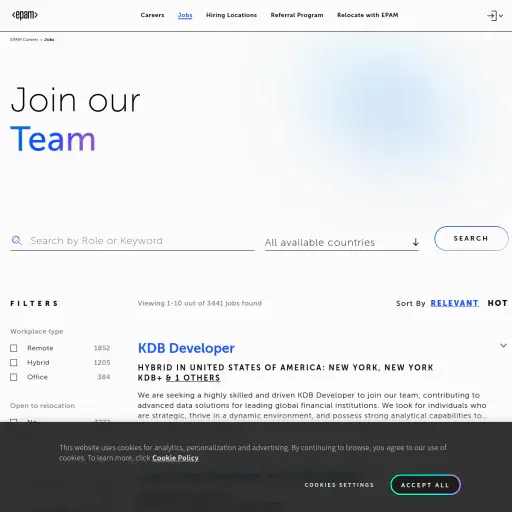Check the Remote workplace filter

[14, 348]
